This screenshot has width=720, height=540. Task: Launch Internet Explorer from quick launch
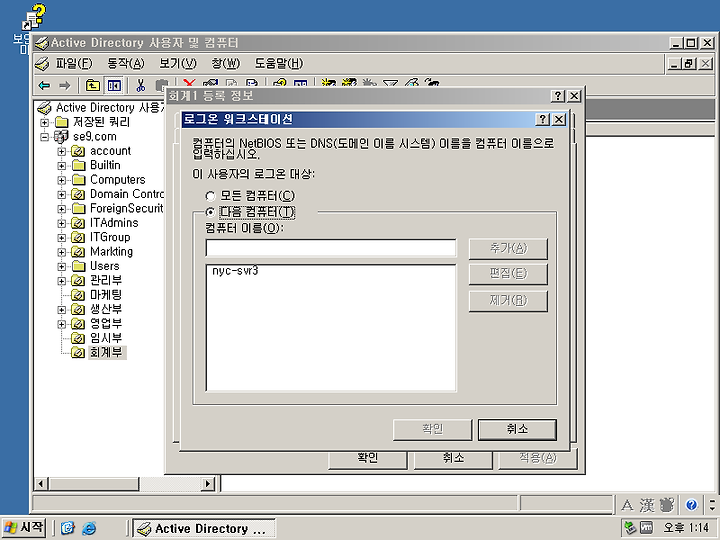(89, 529)
